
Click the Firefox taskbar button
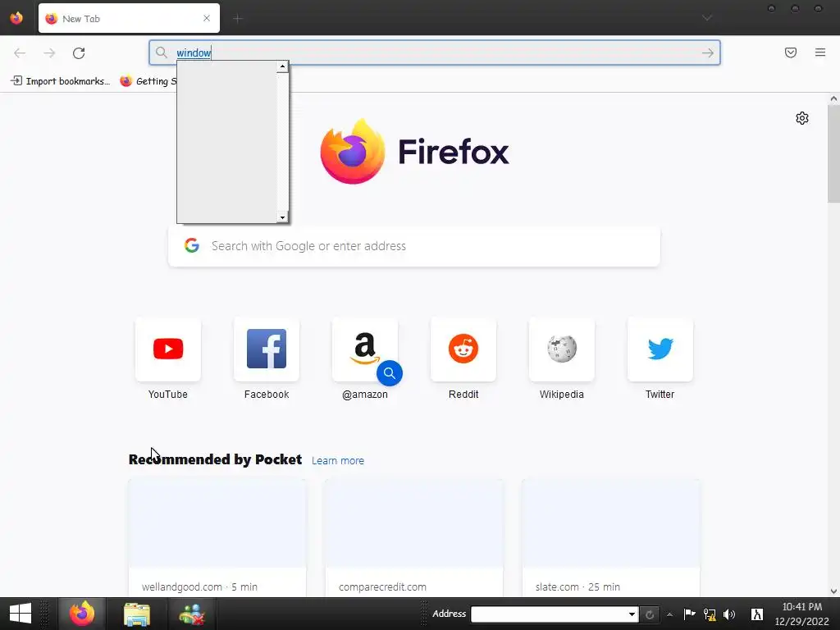tap(82, 614)
